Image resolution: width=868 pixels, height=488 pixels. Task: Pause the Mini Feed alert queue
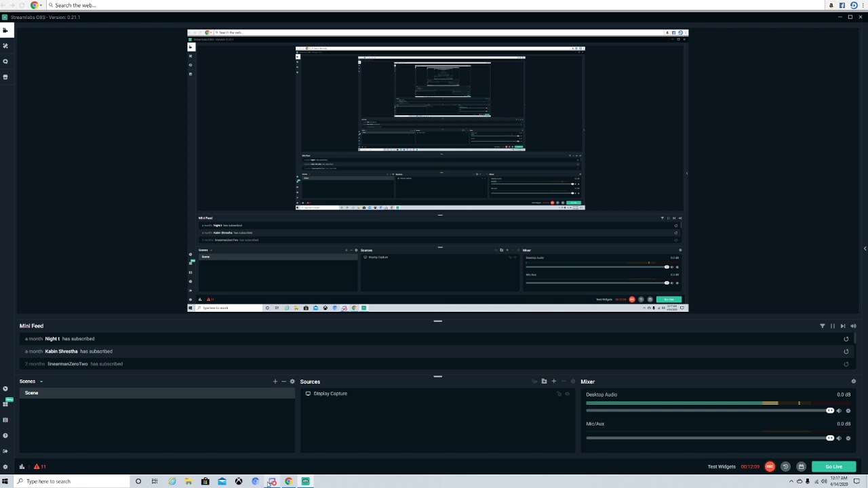[833, 326]
